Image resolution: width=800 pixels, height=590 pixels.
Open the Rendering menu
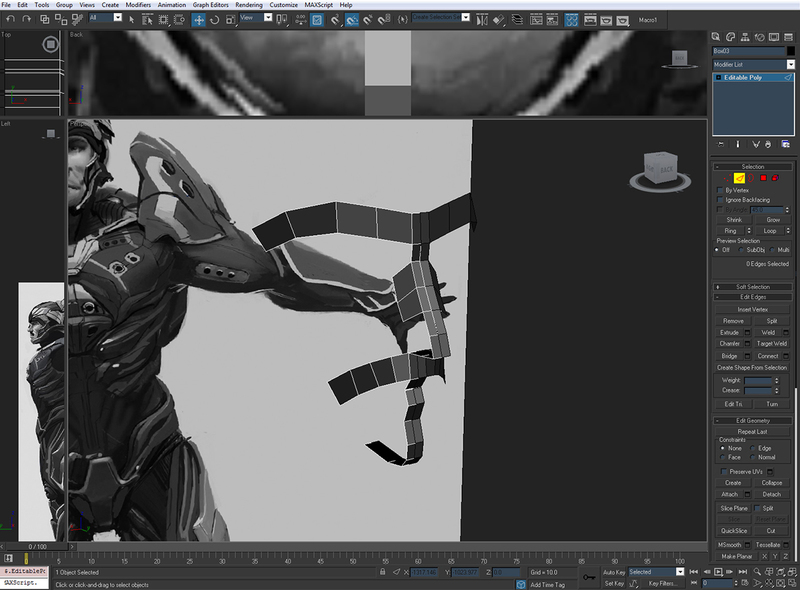(248, 5)
